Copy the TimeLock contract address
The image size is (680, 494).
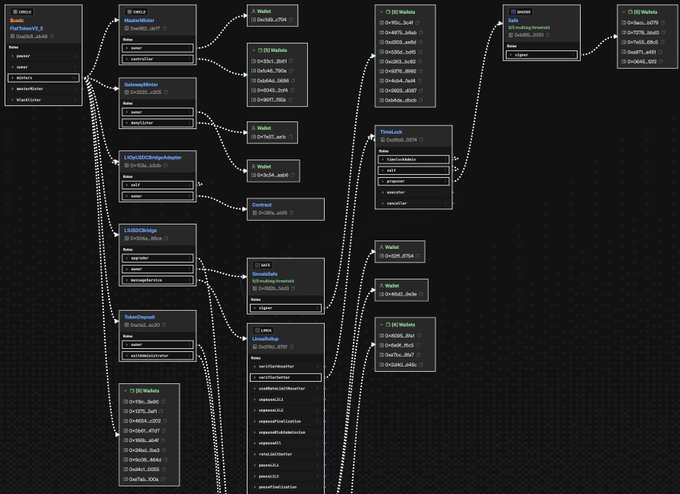tap(422, 139)
